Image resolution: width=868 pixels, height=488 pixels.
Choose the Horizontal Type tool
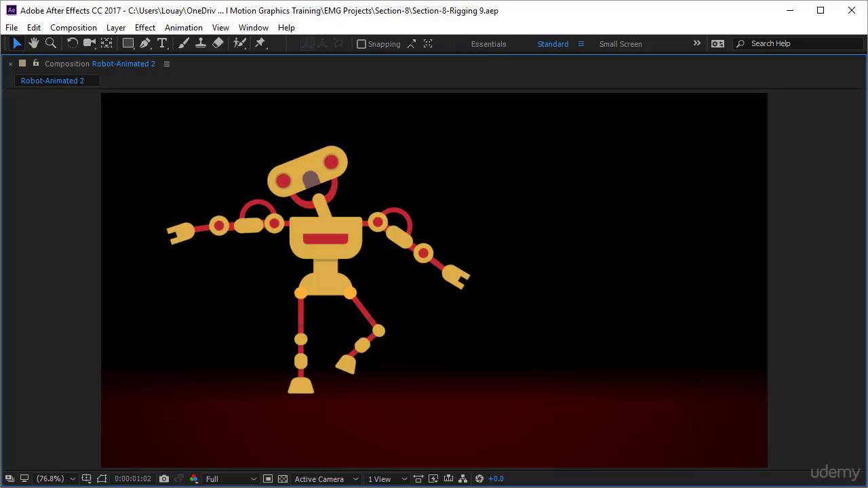162,43
